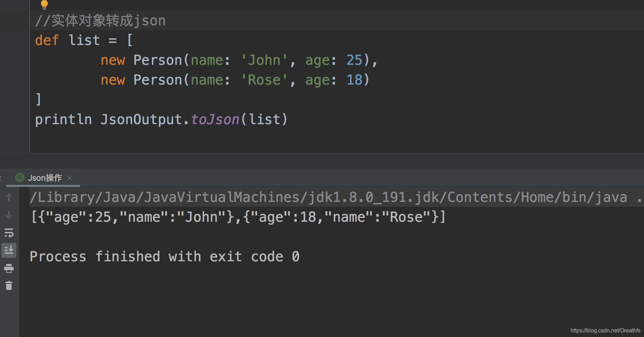644x337 pixels.
Task: Click the yellow intention lightbulb icon
Action: [44, 4]
